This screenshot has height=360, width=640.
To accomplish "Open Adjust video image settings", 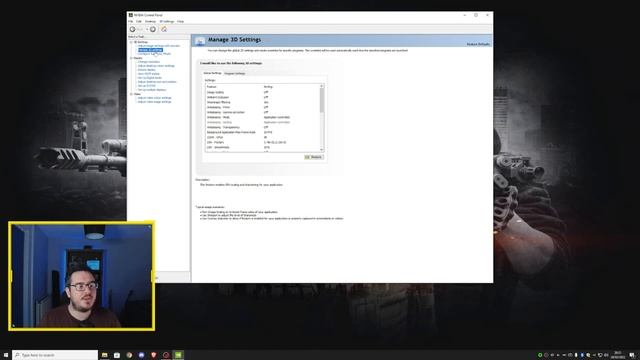I will tap(155, 102).
